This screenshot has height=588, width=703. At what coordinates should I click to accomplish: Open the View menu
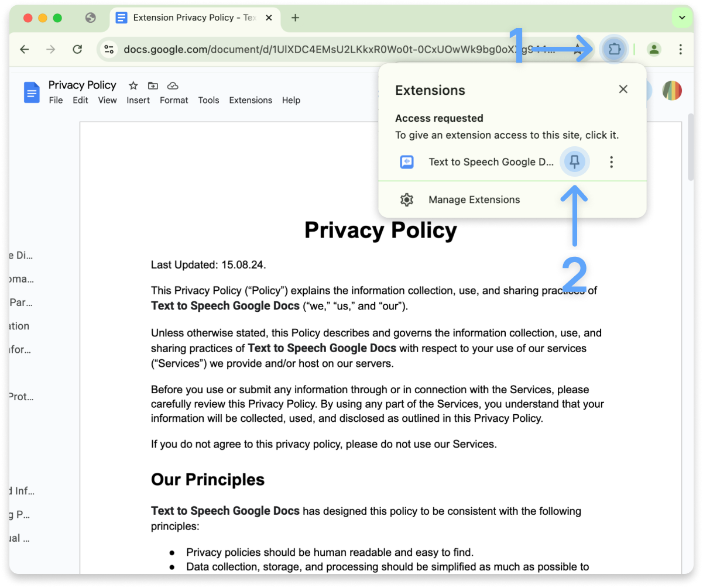click(107, 100)
